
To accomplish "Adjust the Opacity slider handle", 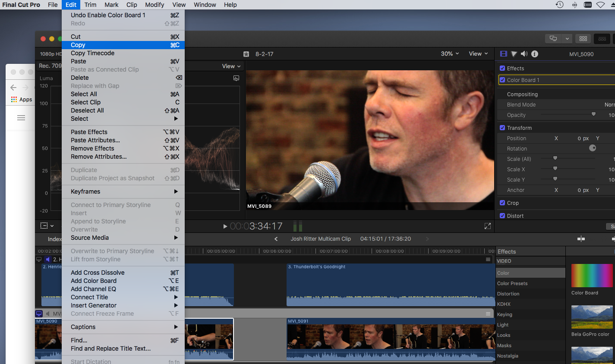I will point(593,114).
